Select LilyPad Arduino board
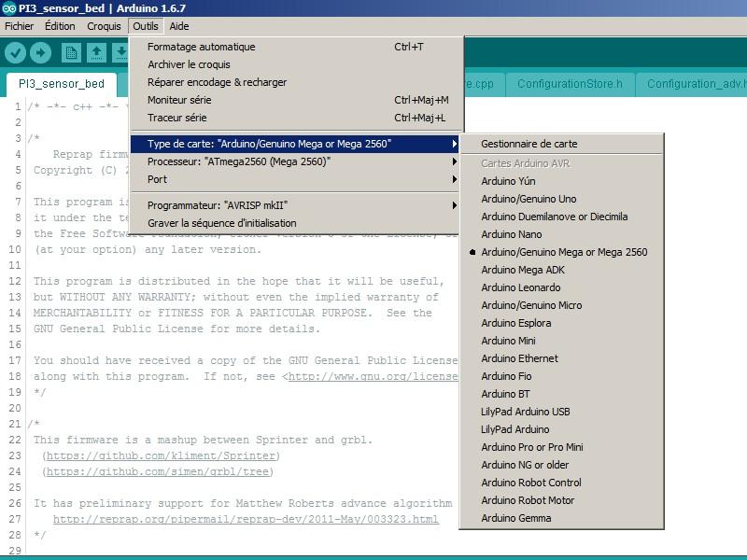747x560 pixels. [x=562, y=429]
